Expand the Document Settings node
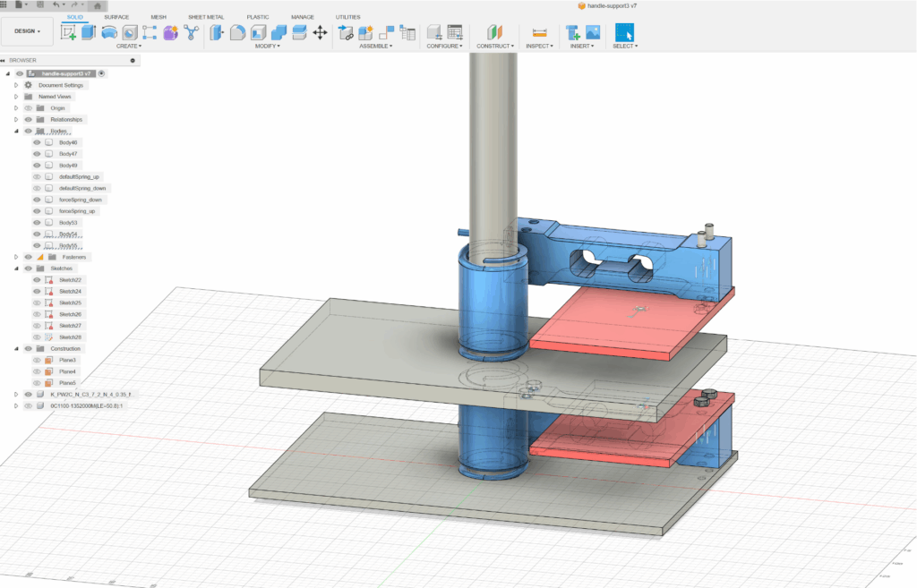The image size is (917, 588). (16, 85)
